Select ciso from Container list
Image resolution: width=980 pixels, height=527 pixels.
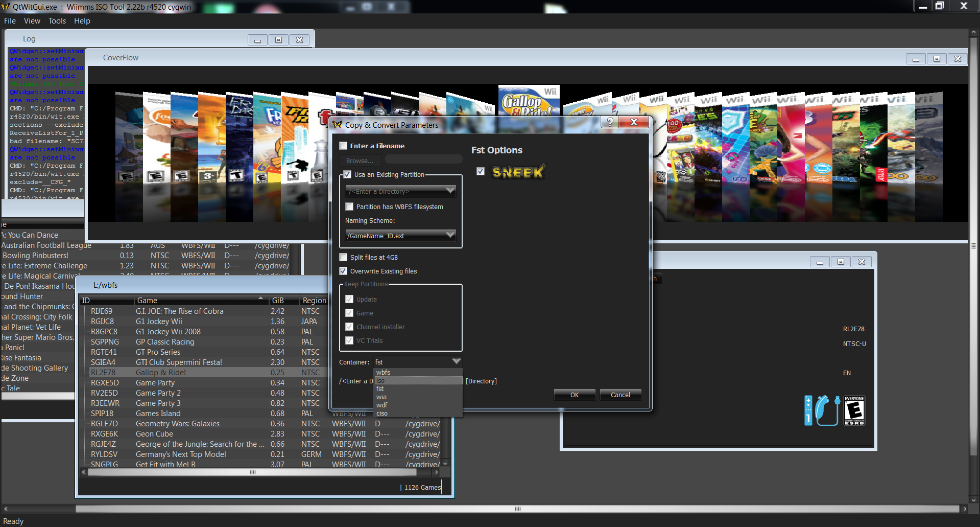click(x=418, y=413)
